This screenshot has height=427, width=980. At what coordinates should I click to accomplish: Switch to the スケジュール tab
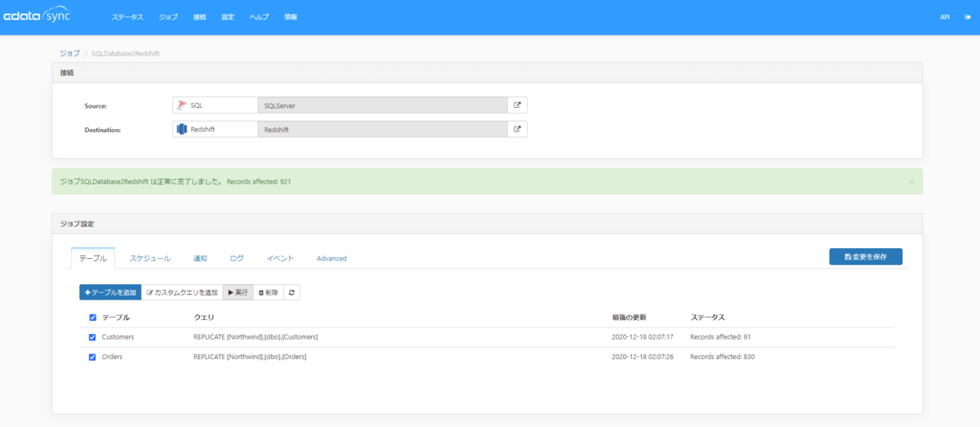(x=150, y=258)
